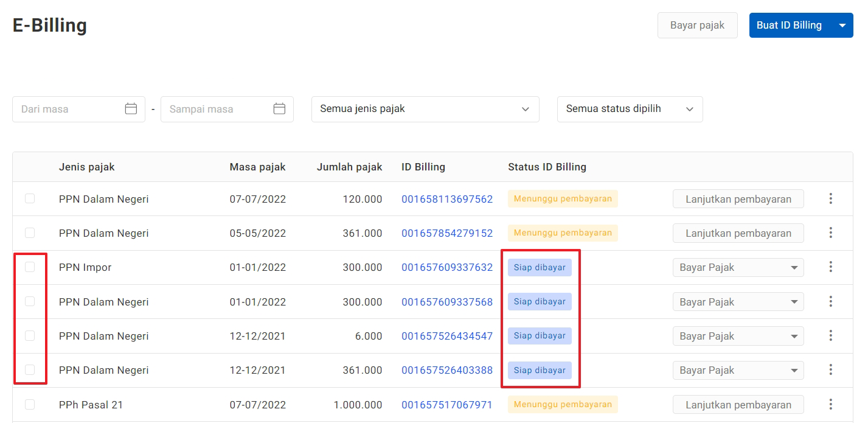The image size is (868, 423).
Task: Select checkbox for the 6.000 tax row
Action: pyautogui.click(x=30, y=335)
